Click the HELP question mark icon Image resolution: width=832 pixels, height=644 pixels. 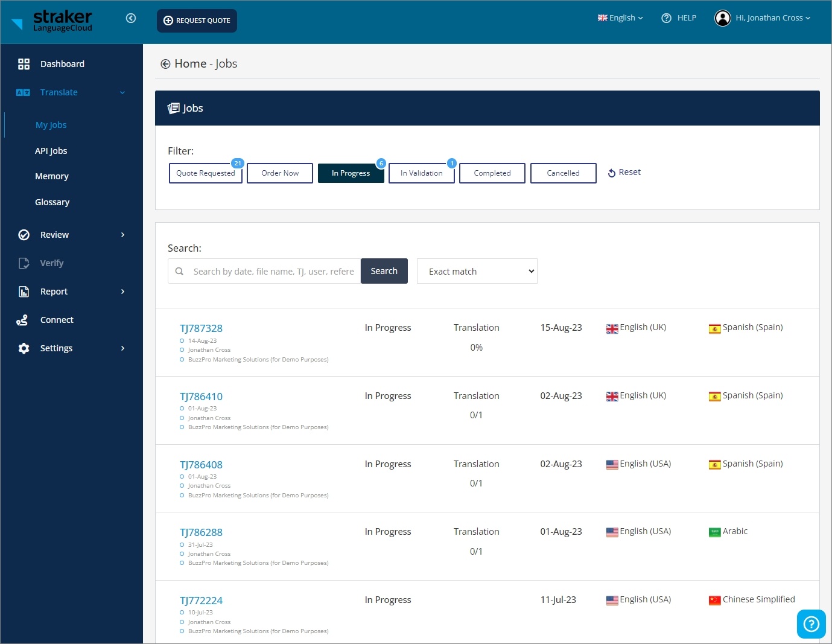[667, 18]
